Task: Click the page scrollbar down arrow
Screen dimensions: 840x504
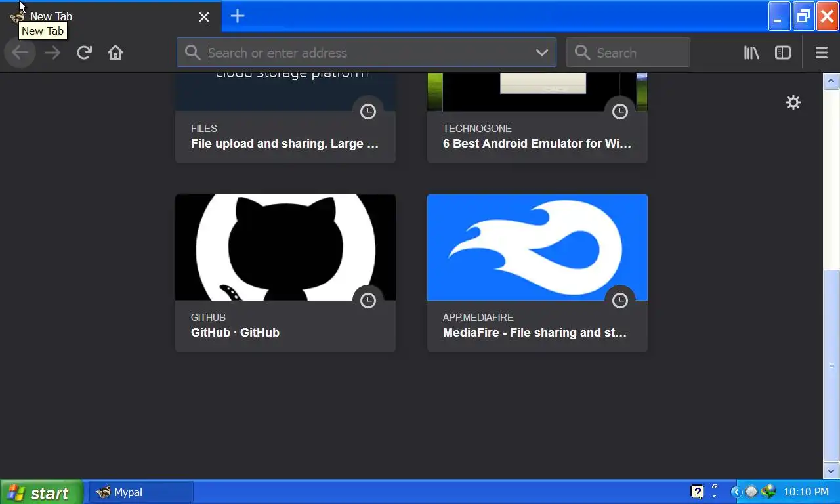Action: click(x=831, y=471)
